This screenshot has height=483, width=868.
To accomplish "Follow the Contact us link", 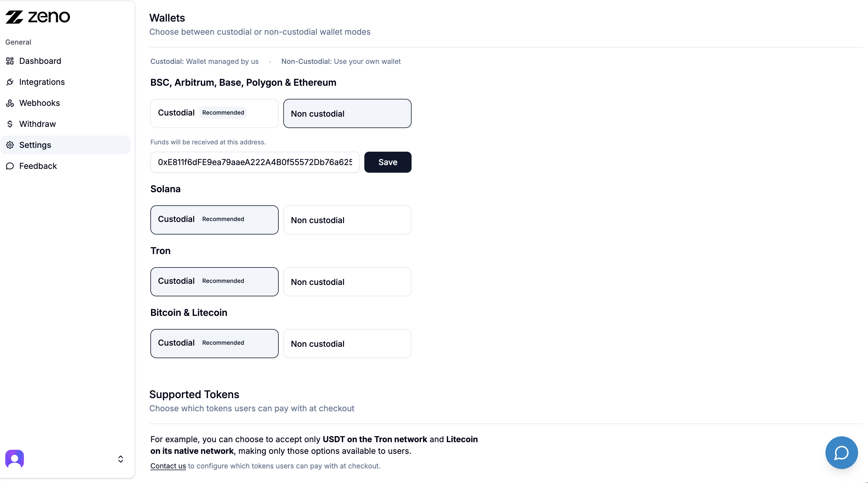I will [168, 466].
